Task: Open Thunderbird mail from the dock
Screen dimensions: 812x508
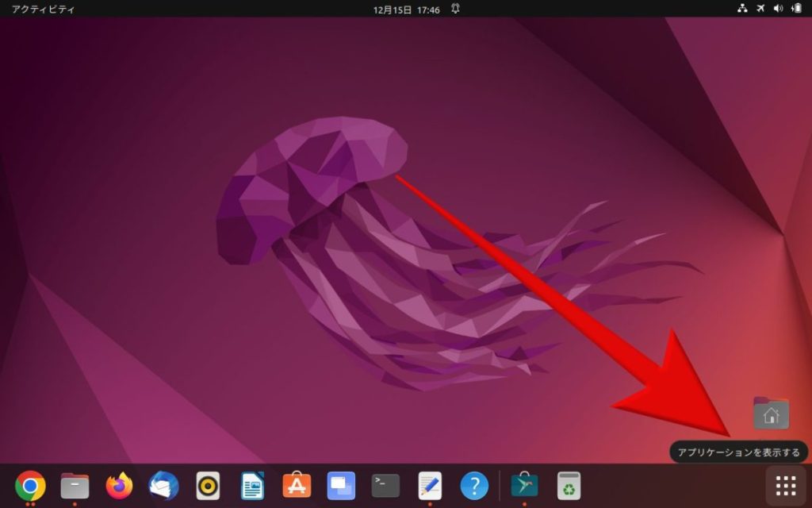Action: (163, 486)
